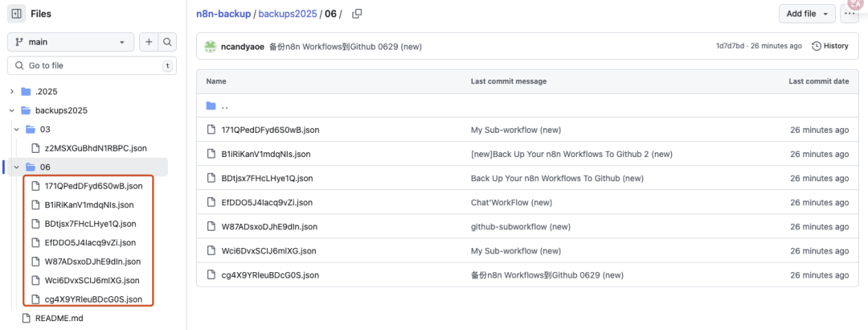868x330 pixels.
Task: Open B1iRiKanV1mdqNIs.json in the file table
Action: point(266,155)
